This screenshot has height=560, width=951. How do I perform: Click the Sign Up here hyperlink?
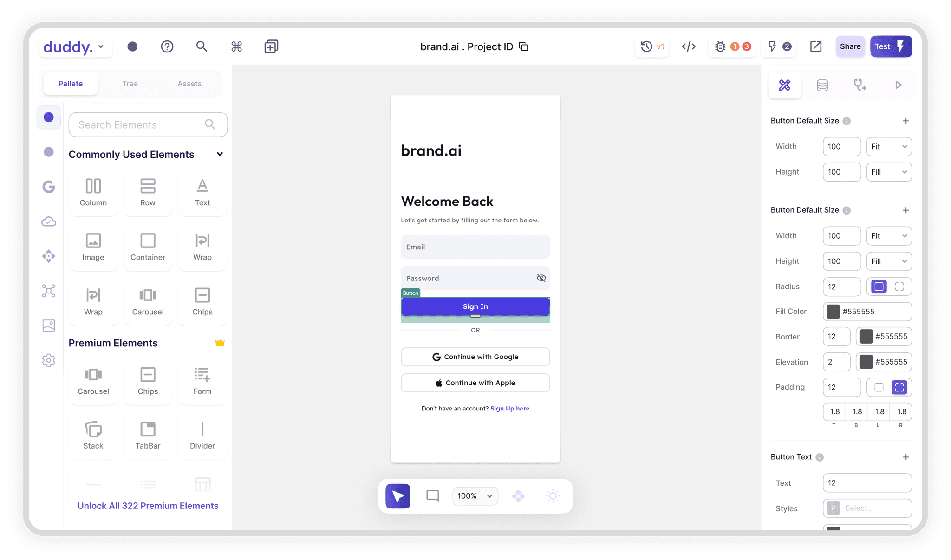[510, 408]
